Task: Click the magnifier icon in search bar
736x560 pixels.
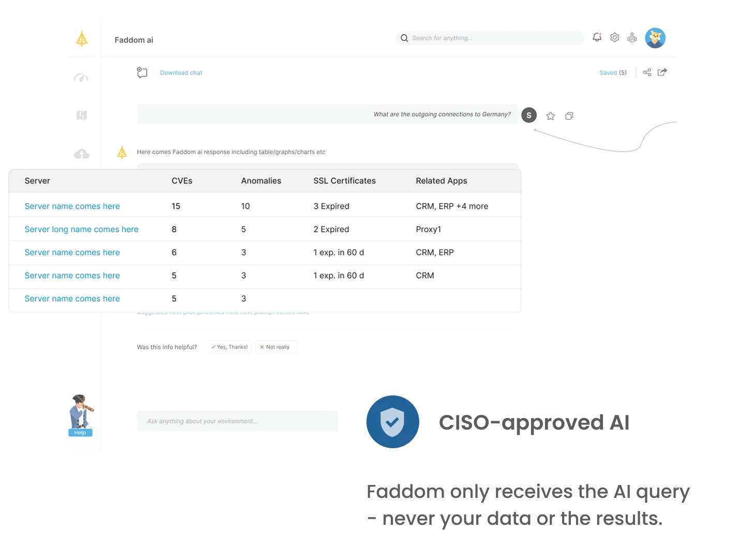Action: tap(404, 38)
